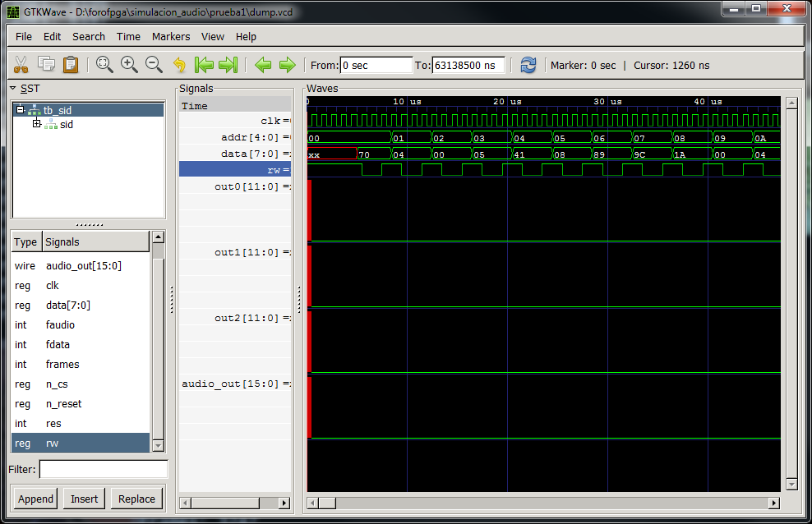Zoom in using the plus magnifier
This screenshot has width=812, height=524.
pyautogui.click(x=129, y=65)
